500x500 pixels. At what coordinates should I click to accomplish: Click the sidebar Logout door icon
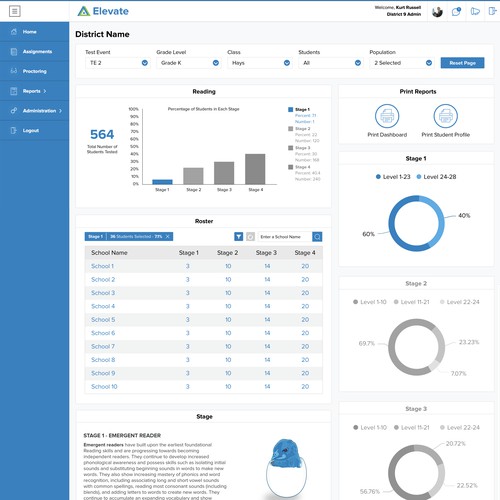point(14,130)
